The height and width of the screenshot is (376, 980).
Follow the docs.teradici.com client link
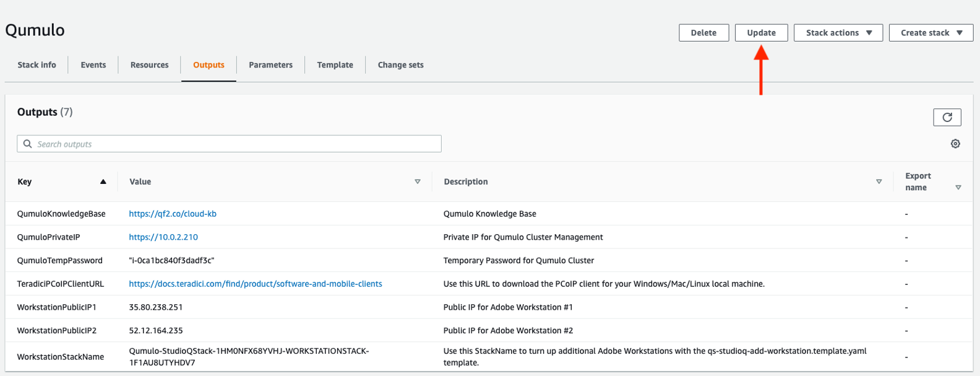point(256,284)
